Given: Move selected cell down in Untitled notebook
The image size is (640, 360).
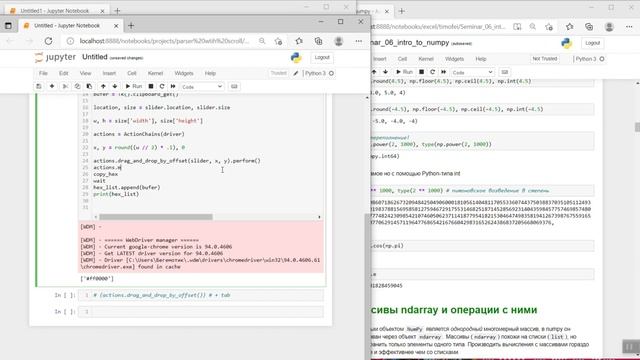Looking at the screenshot, I should point(115,87).
